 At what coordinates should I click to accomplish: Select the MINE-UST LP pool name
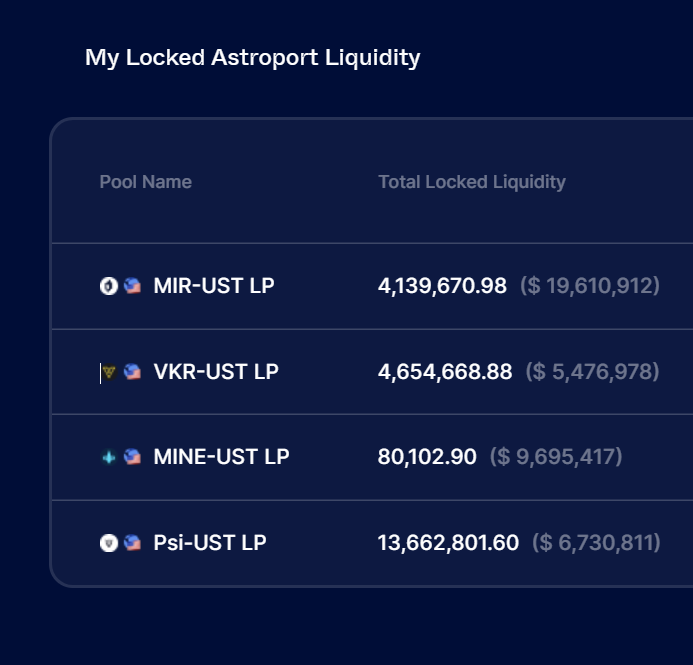tap(221, 457)
